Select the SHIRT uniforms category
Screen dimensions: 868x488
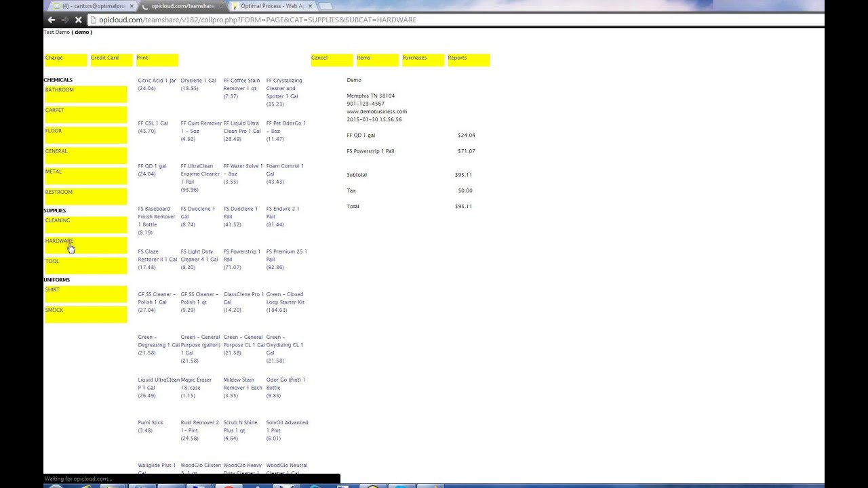pos(85,293)
